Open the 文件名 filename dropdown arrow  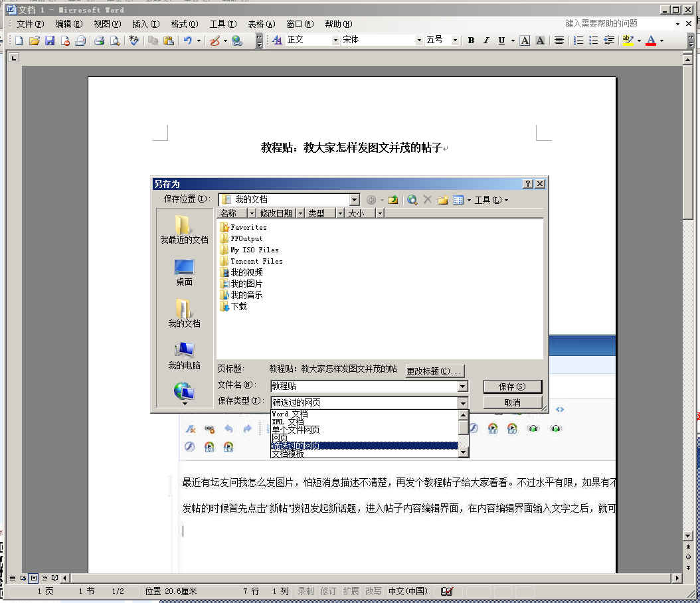[x=462, y=387]
